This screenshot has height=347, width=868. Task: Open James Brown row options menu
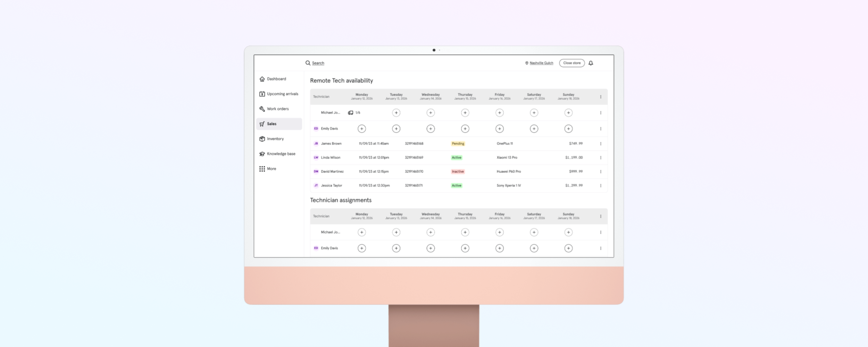click(601, 144)
